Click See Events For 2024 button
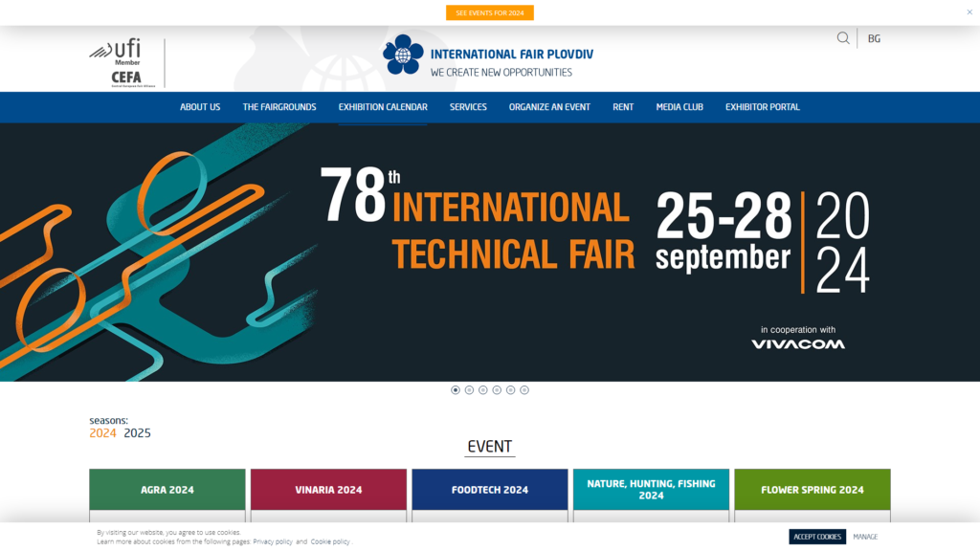The height and width of the screenshot is (551, 980). click(x=489, y=12)
